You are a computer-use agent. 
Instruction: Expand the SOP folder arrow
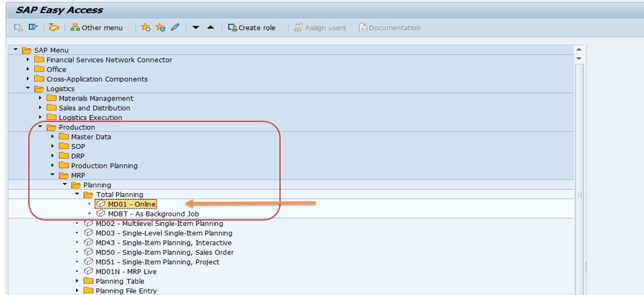point(52,146)
